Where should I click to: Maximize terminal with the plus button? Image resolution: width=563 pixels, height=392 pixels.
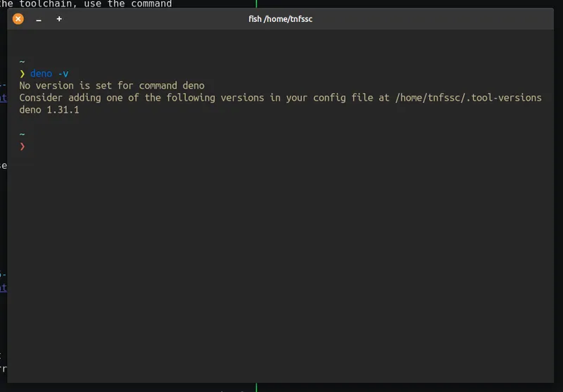click(59, 19)
